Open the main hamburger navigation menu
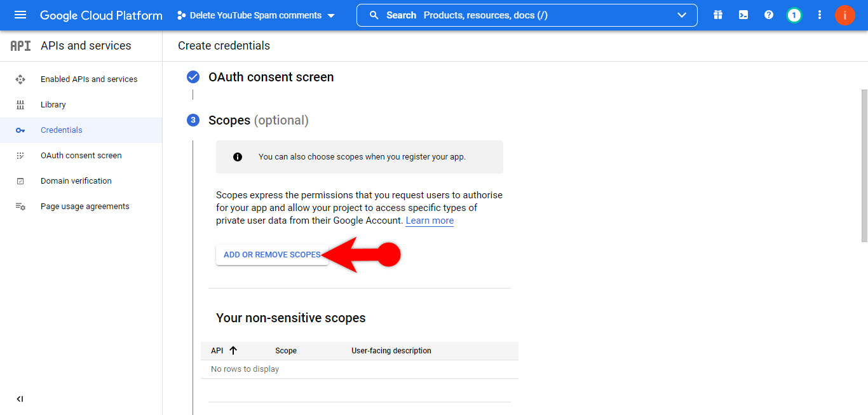Screen dimensions: 868x415 pyautogui.click(x=20, y=15)
